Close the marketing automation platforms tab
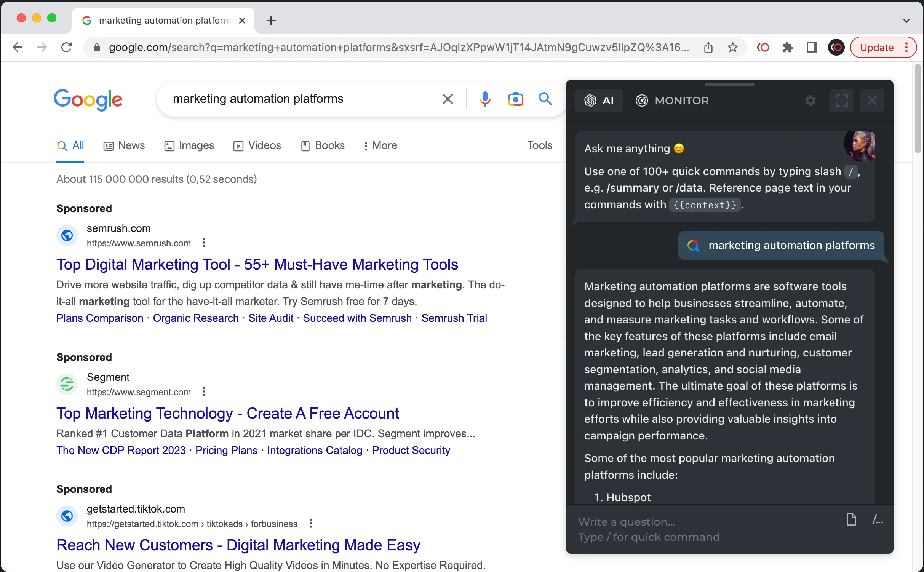The height and width of the screenshot is (572, 924). tap(242, 21)
